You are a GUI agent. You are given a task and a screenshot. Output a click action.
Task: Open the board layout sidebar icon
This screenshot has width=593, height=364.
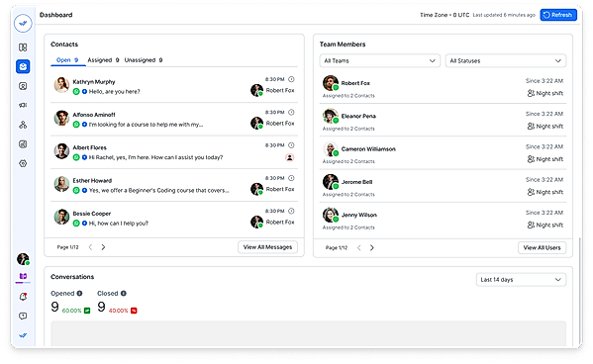pos(23,47)
